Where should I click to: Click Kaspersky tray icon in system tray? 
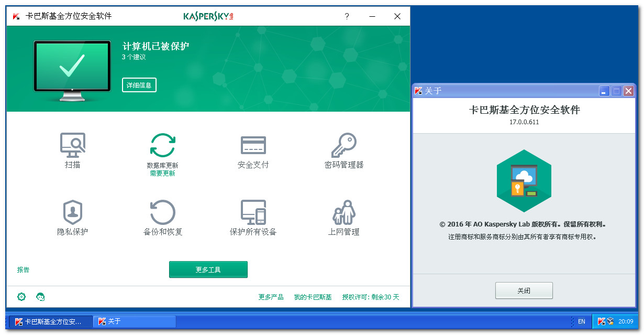point(601,321)
